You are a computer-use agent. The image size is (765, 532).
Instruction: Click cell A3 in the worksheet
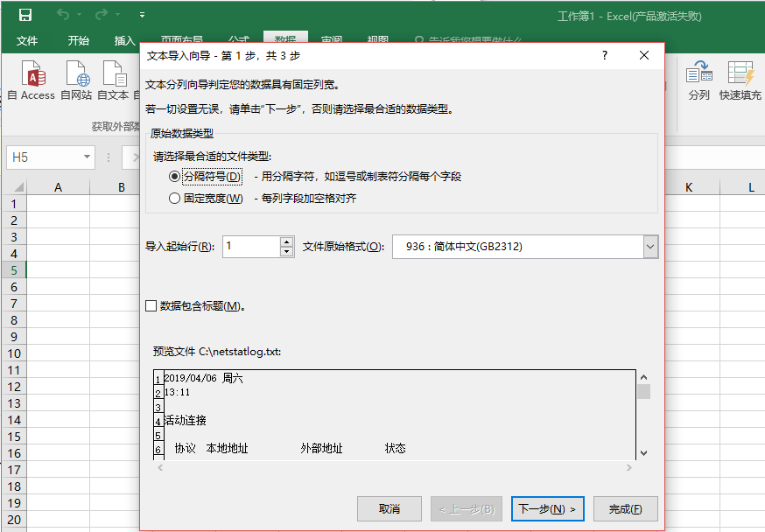pos(58,237)
